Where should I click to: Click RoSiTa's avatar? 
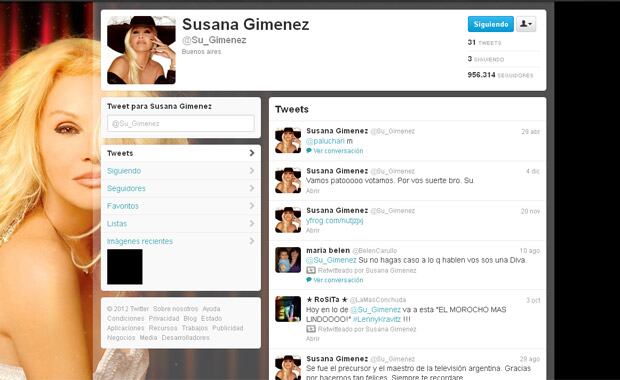click(288, 309)
